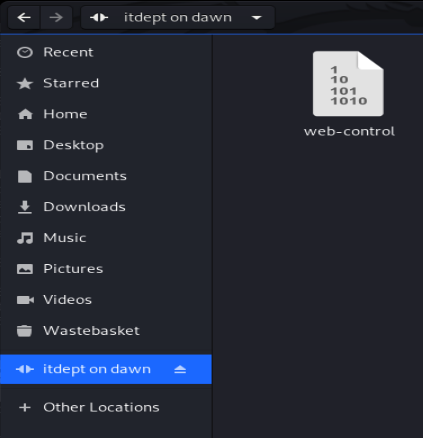Eject the itdept on dawn share
The width and height of the screenshot is (423, 438).
(180, 369)
